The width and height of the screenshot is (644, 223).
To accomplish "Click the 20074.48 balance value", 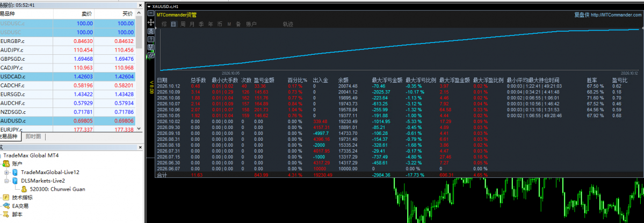I will 348,86.
